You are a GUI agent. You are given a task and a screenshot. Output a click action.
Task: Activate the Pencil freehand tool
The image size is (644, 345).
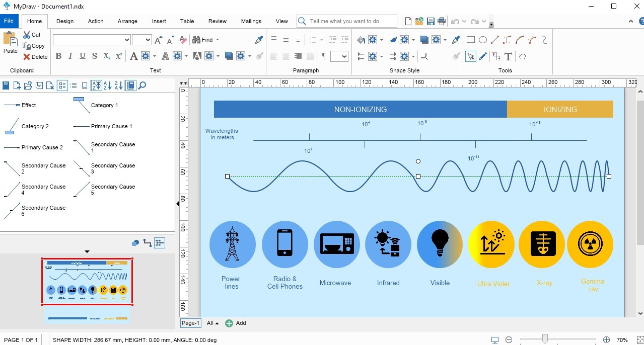pyautogui.click(x=483, y=56)
